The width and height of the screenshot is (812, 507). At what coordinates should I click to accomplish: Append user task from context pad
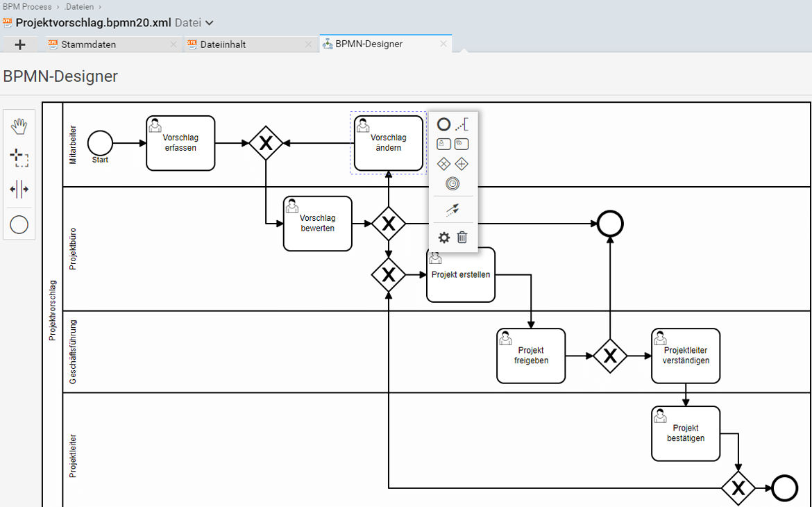coord(443,144)
